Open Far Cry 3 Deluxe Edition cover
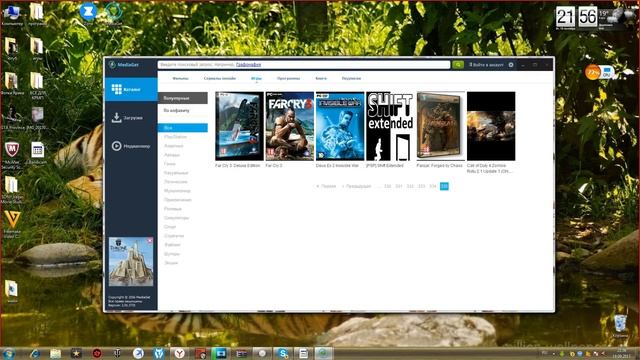The image size is (640, 360). 239,126
